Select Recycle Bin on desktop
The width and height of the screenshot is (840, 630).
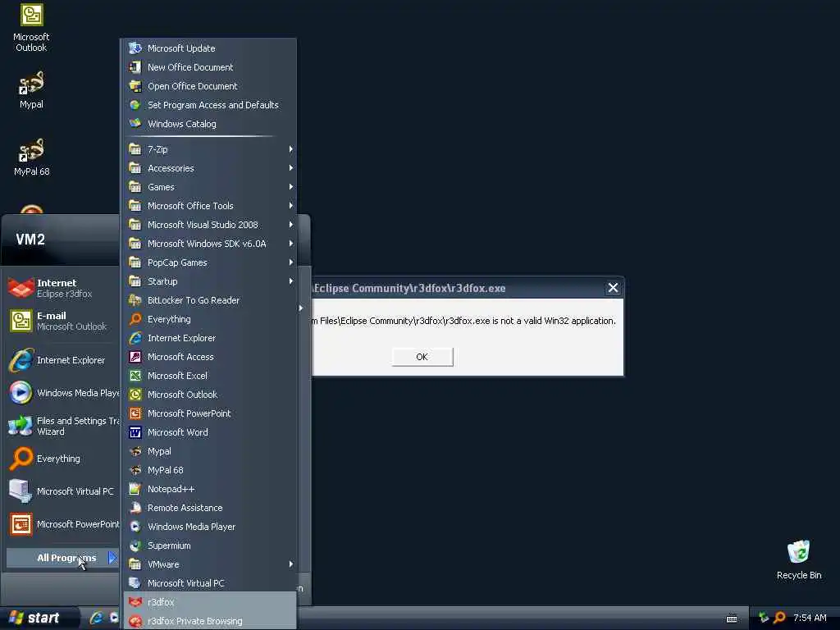799,559
